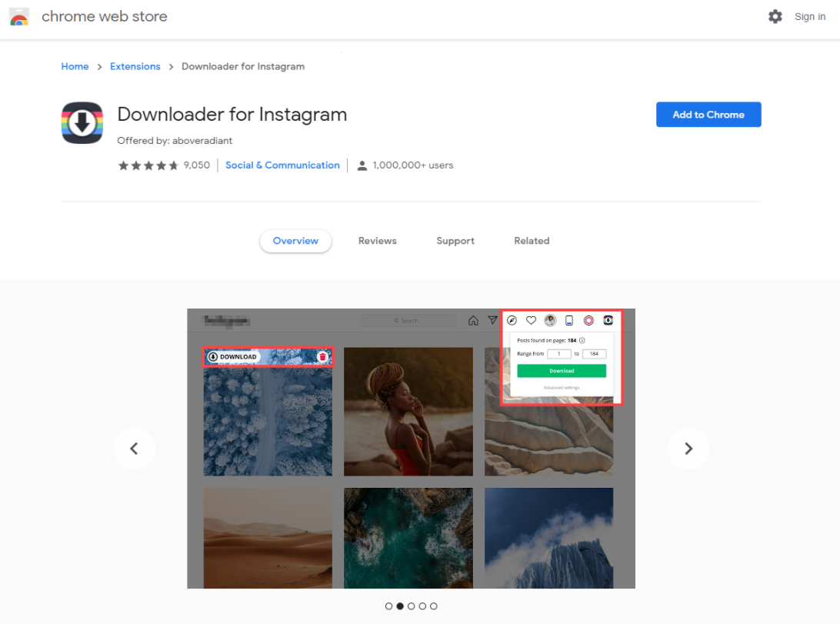Select the fourth carousel dot
840x624 pixels.
[422, 606]
